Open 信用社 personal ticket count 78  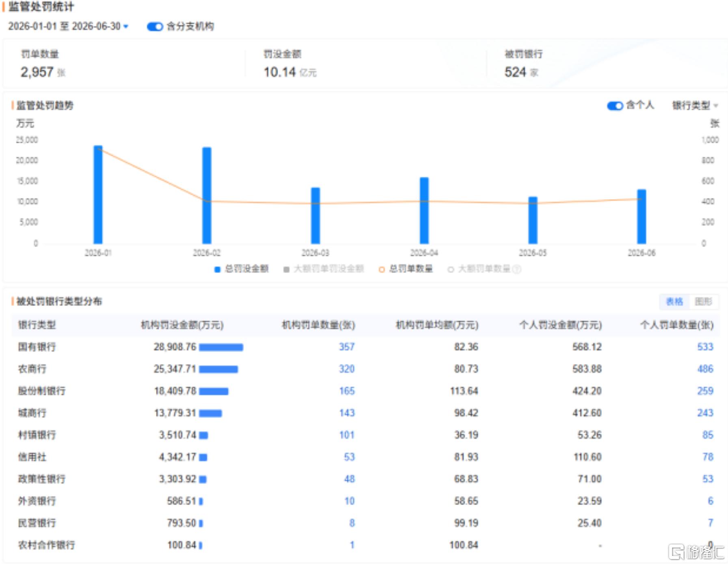(708, 457)
